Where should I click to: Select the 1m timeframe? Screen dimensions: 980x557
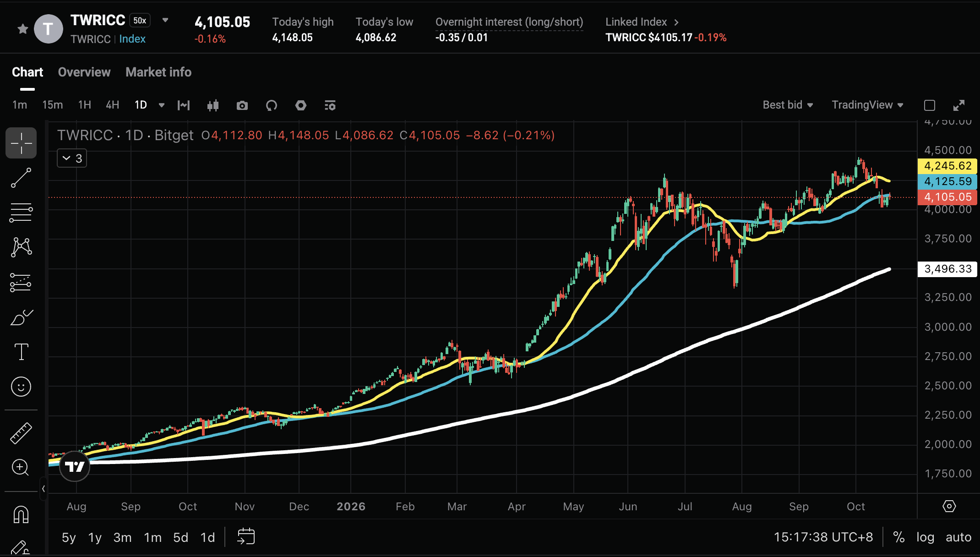(20, 105)
